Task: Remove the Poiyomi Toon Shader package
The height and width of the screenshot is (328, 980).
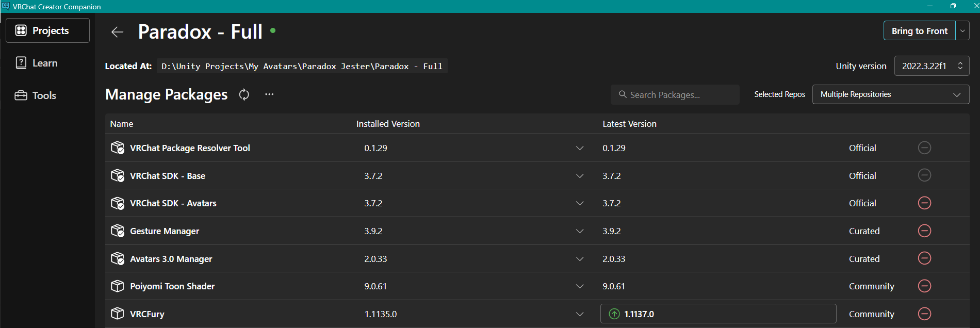Action: (x=924, y=286)
